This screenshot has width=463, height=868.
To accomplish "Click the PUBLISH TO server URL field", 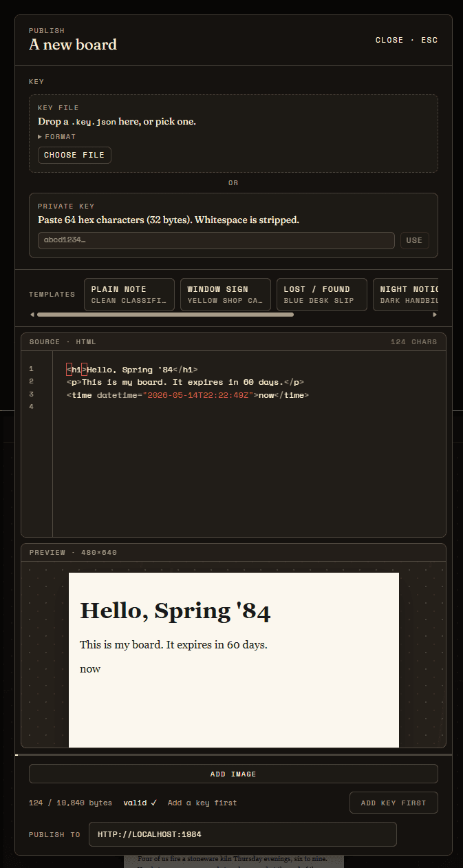I will click(242, 834).
